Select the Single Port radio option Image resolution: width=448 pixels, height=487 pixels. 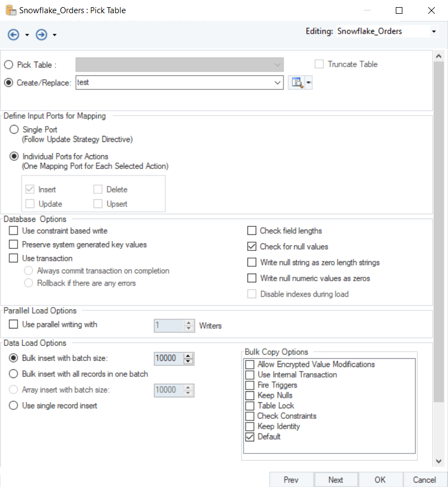14,130
